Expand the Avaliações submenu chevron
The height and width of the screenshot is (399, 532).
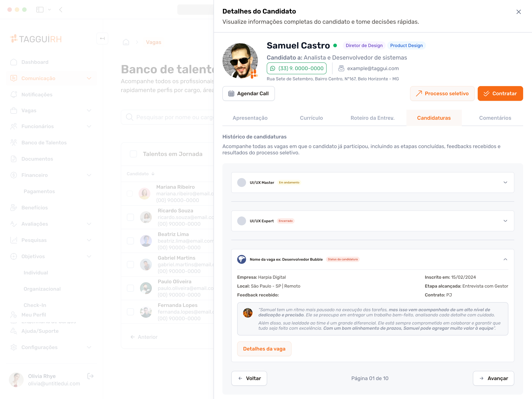coord(89,224)
